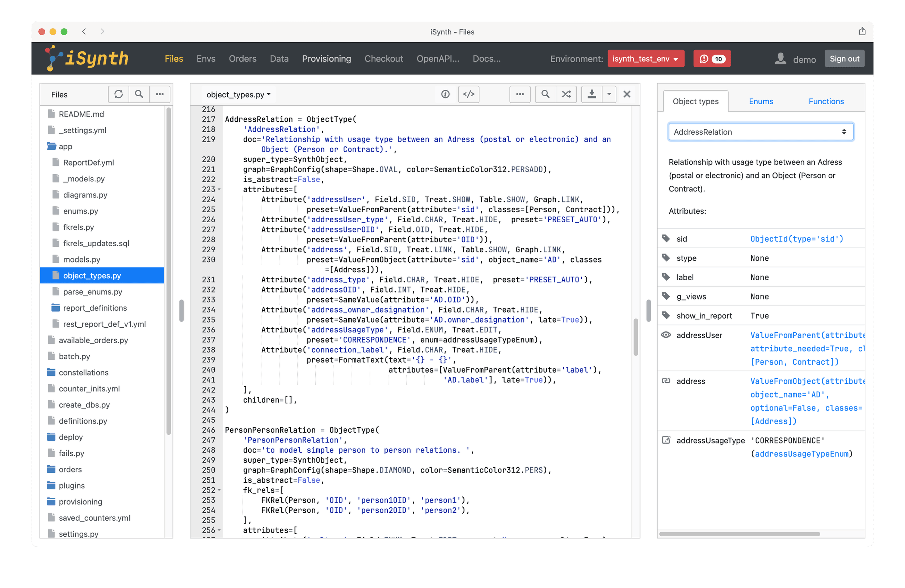Image resolution: width=905 pixels, height=588 pixels.
Task: Download object_types.py using the download icon
Action: pos(591,94)
